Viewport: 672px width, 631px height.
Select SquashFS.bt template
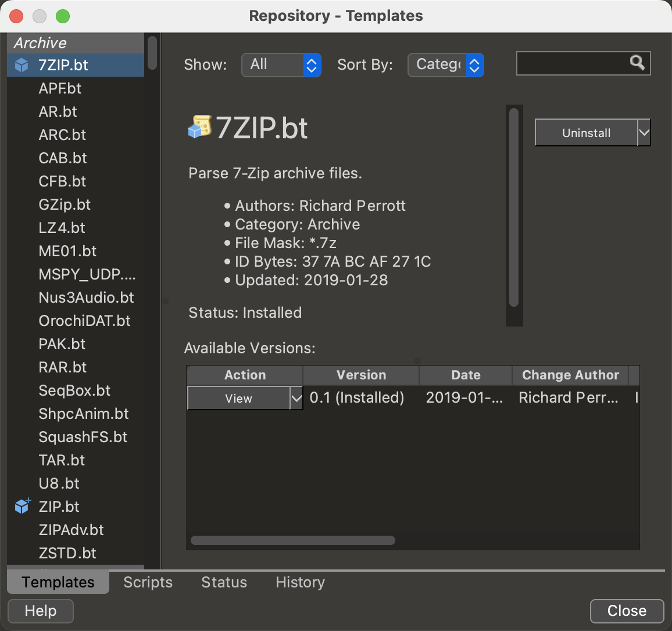coord(76,436)
